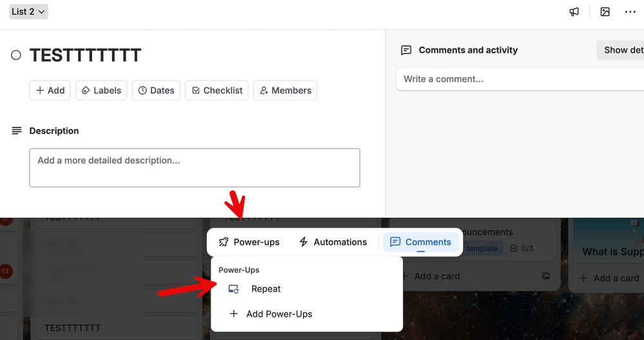644x340 pixels.
Task: Open the Members button
Action: pyautogui.click(x=285, y=90)
